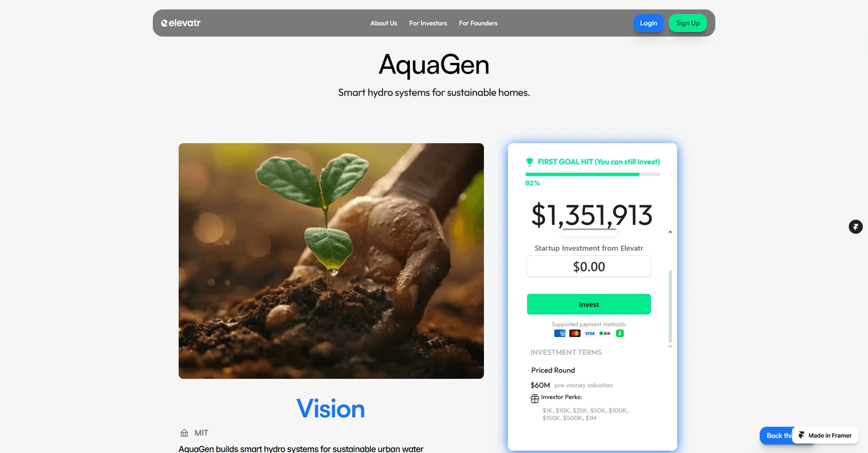Click the round Framer floating icon
The image size is (868, 453).
click(856, 227)
